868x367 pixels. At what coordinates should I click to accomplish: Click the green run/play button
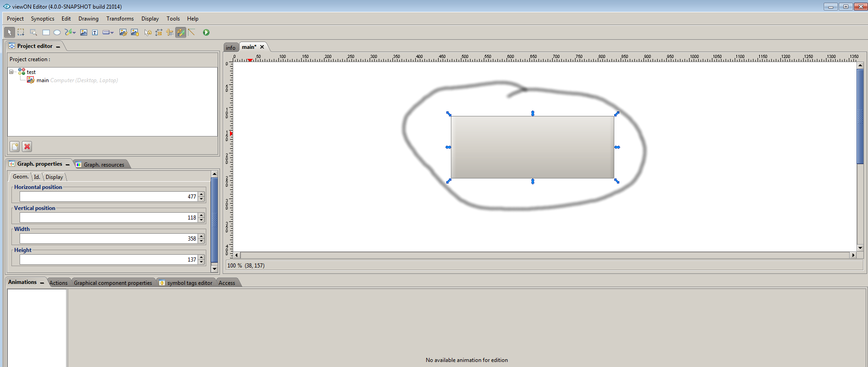[x=206, y=32]
